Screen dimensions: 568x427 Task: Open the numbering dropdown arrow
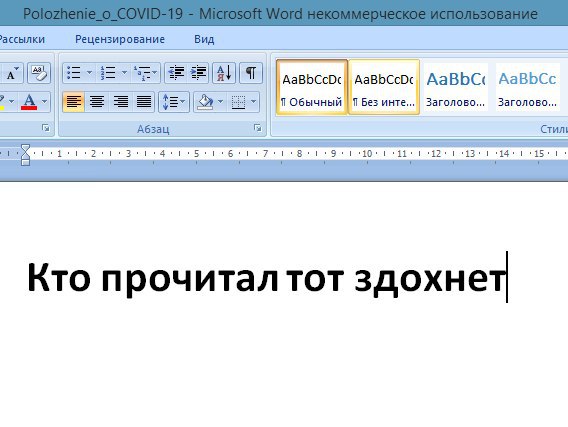pyautogui.click(x=124, y=73)
